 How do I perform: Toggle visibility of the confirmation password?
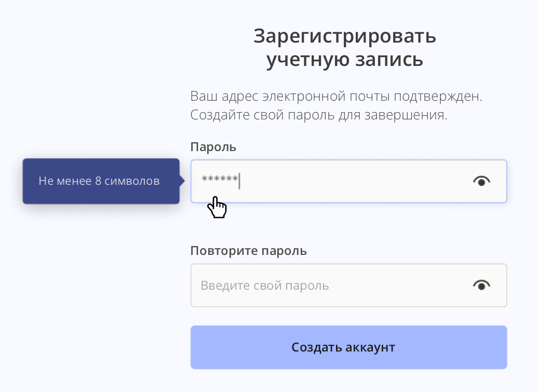481,285
